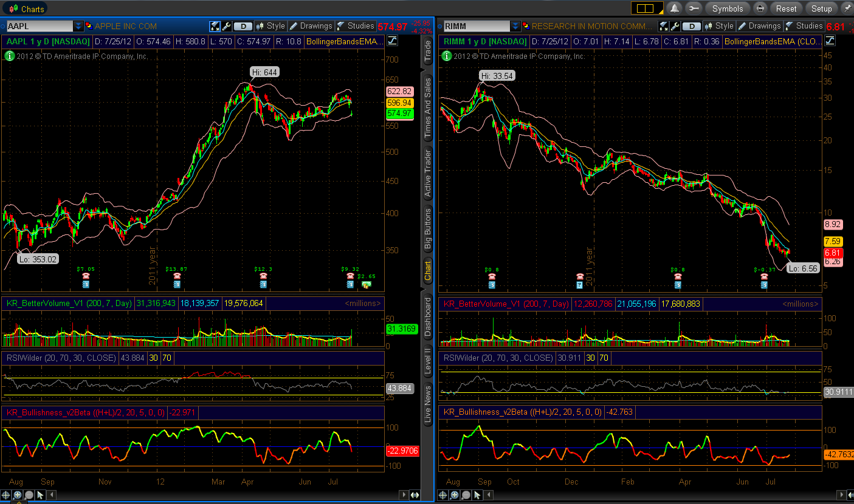Toggle the AAPL chart scale mode icon
This screenshot has width=854, height=504.
[392, 41]
